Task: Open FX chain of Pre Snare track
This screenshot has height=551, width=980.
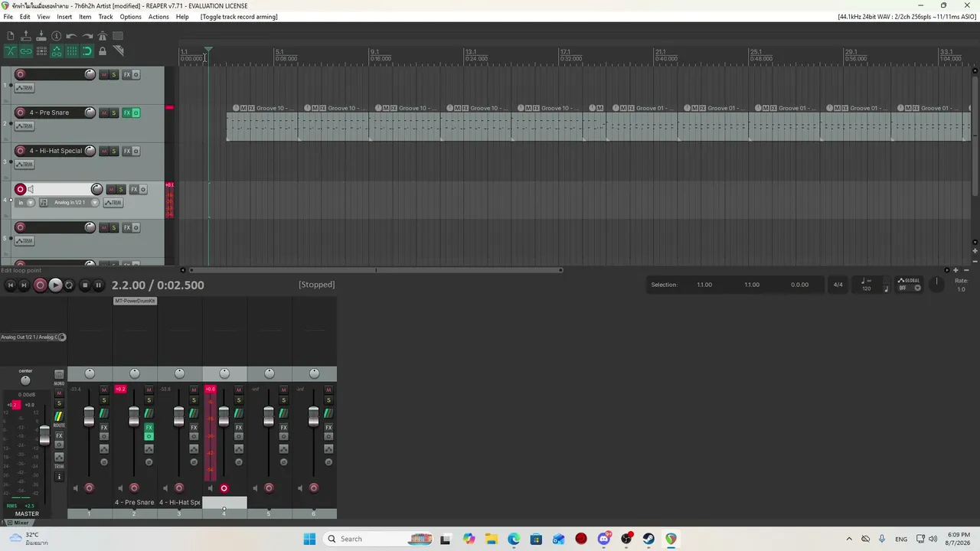Action: tap(127, 112)
